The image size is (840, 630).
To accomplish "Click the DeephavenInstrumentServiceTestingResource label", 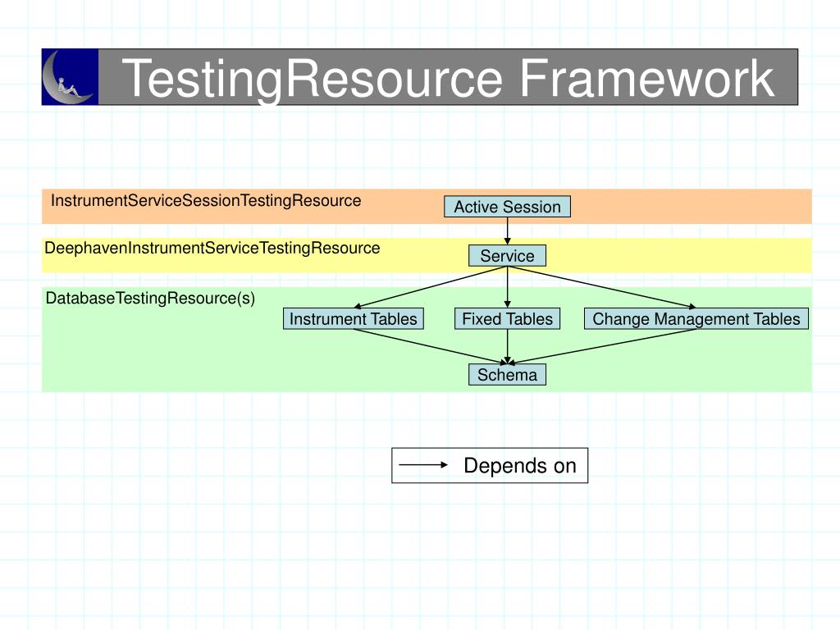I will pos(212,248).
